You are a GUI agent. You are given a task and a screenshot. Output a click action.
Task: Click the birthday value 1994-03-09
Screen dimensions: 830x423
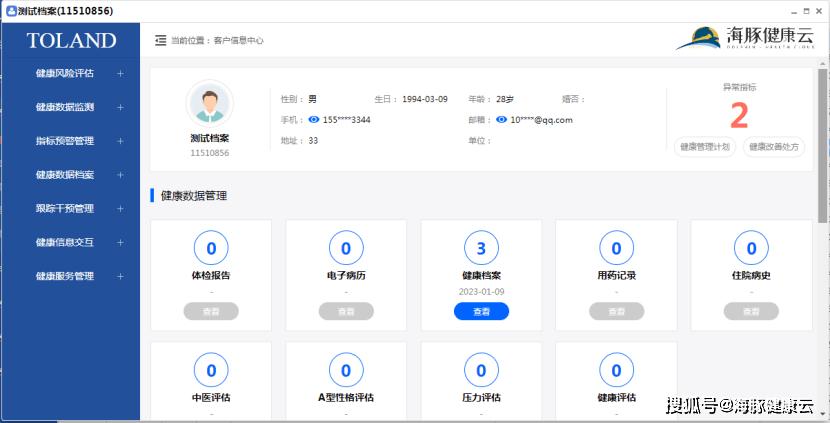[x=425, y=99]
